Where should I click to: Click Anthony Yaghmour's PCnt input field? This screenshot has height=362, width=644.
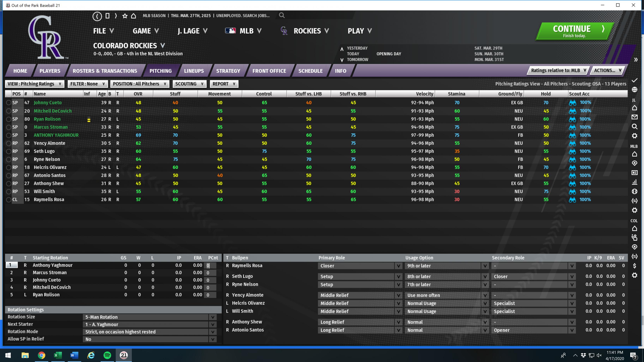point(210,266)
